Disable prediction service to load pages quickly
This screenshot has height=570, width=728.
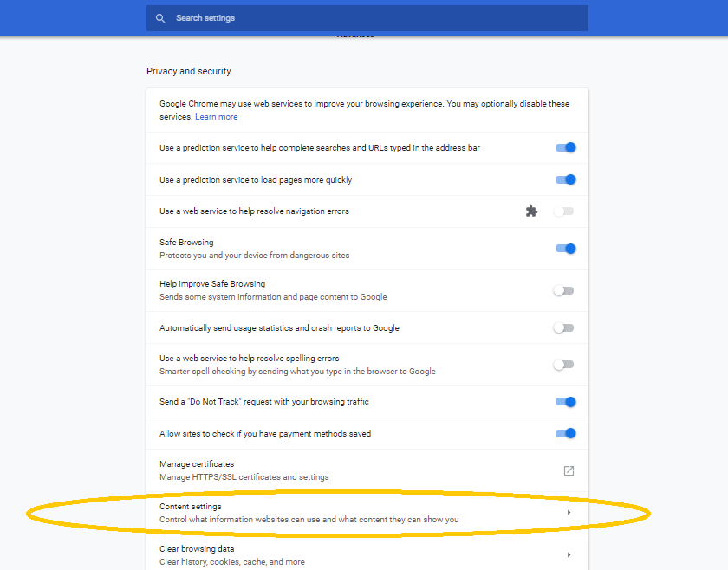click(x=565, y=180)
